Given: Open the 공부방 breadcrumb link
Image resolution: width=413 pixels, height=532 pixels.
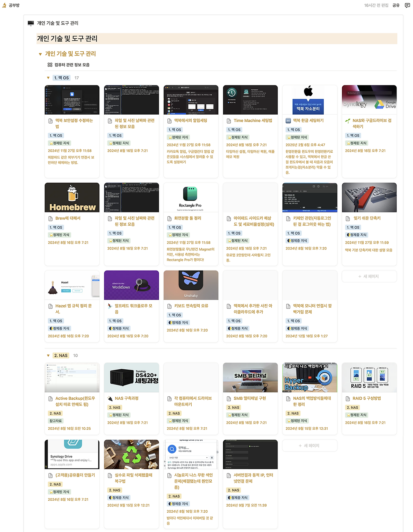Looking at the screenshot, I should click(x=14, y=5).
